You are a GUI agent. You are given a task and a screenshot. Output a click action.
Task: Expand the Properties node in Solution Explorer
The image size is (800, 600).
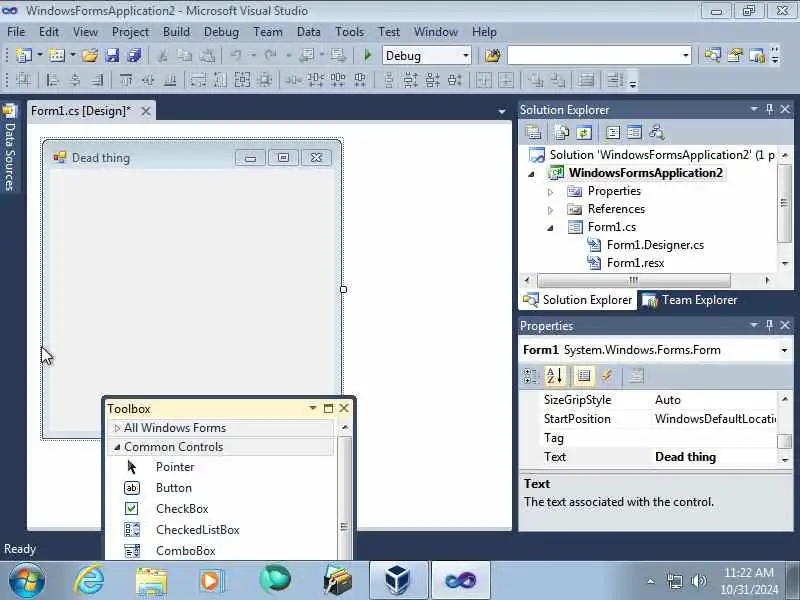point(551,192)
